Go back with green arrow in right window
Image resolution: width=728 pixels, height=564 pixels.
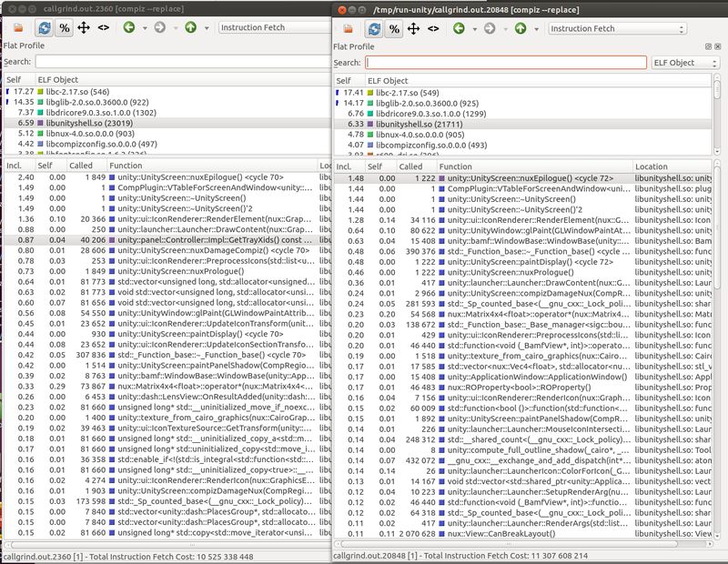pyautogui.click(x=459, y=28)
